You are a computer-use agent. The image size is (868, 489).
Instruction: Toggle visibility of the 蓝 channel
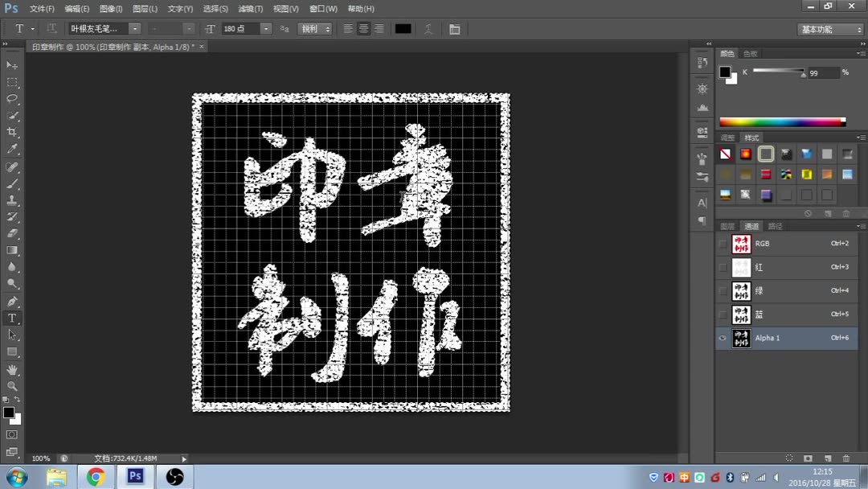pyautogui.click(x=722, y=314)
